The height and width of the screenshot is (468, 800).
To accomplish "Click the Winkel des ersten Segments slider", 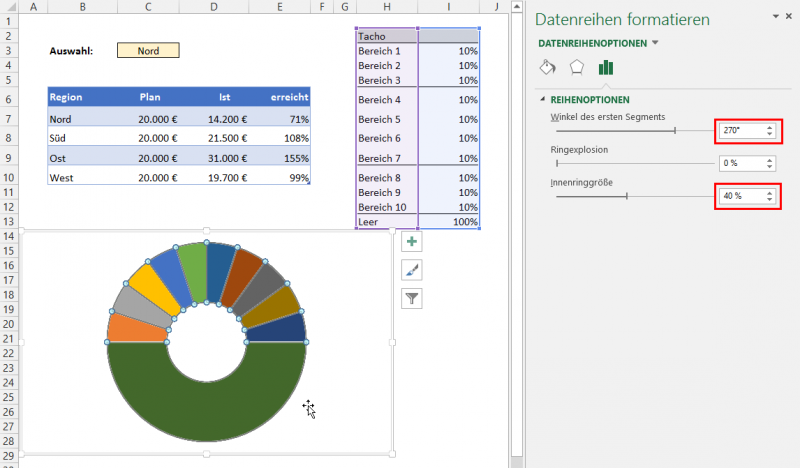I will [x=675, y=130].
